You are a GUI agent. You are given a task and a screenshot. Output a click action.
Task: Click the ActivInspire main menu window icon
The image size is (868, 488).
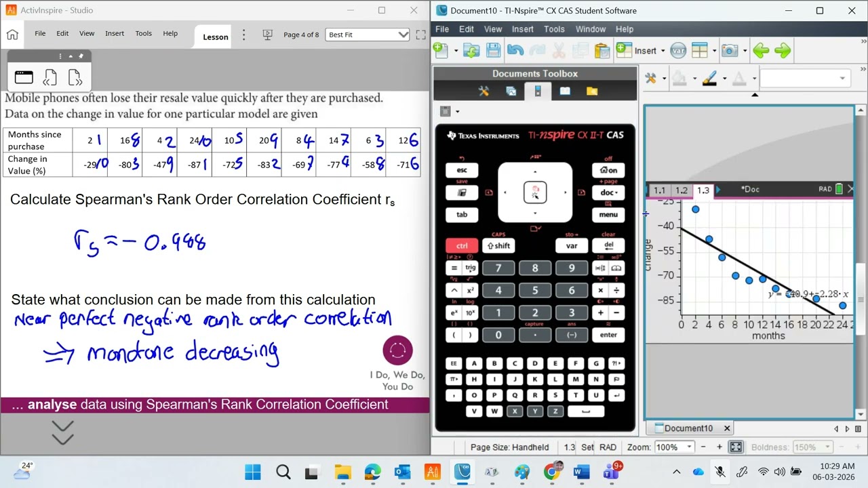24,77
